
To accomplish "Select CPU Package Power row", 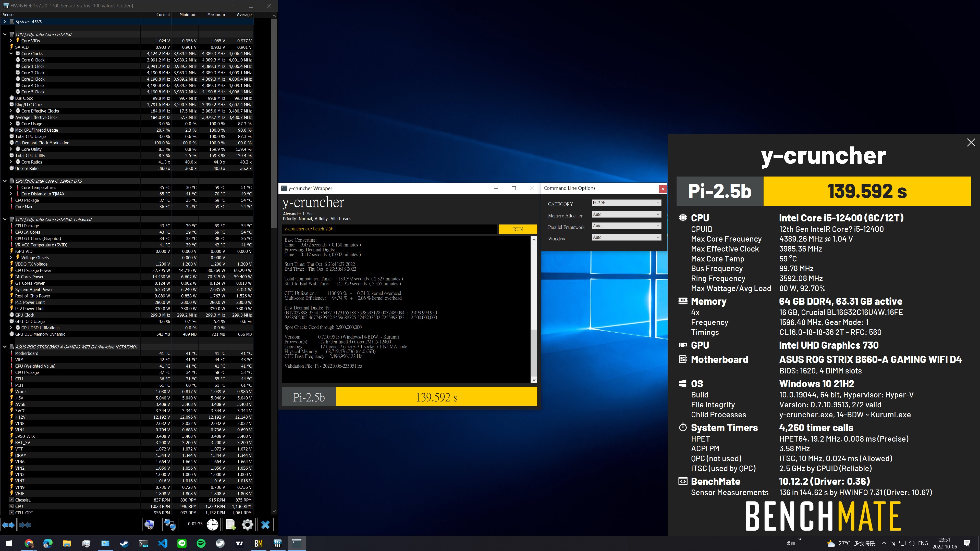I will pyautogui.click(x=127, y=270).
